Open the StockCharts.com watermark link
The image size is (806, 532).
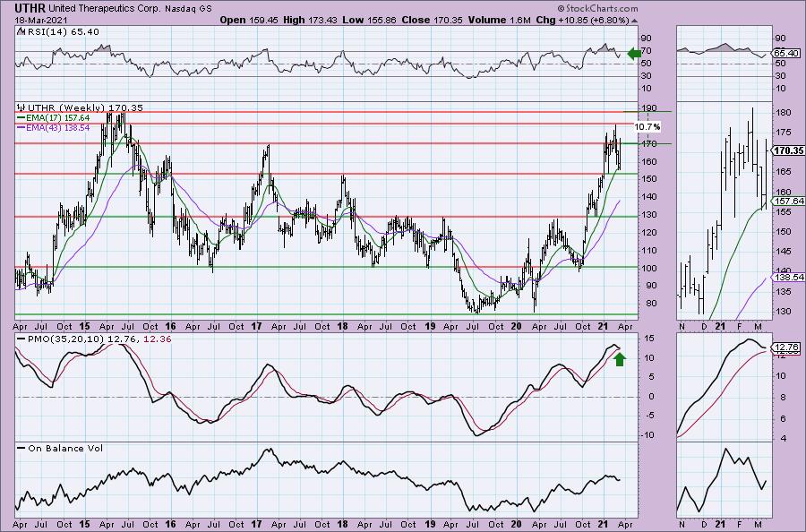coord(597,8)
